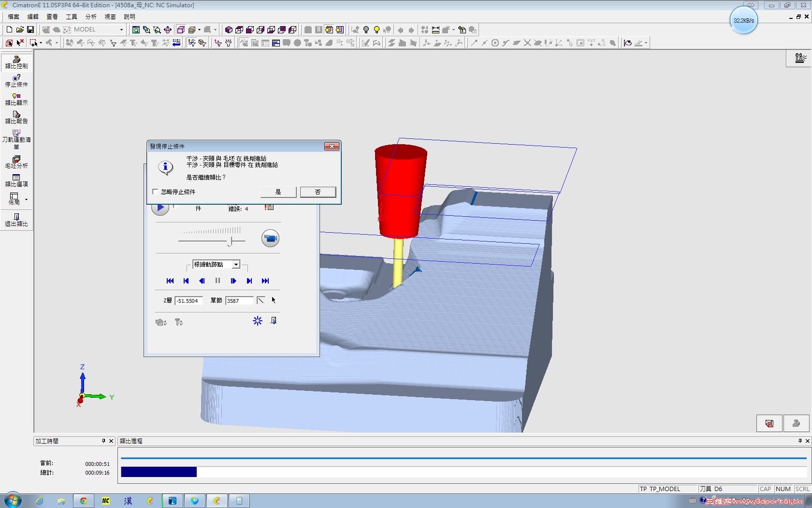Click the delete selection red X cursor icon
812x508 pixels.
pyautogui.click(x=20, y=43)
